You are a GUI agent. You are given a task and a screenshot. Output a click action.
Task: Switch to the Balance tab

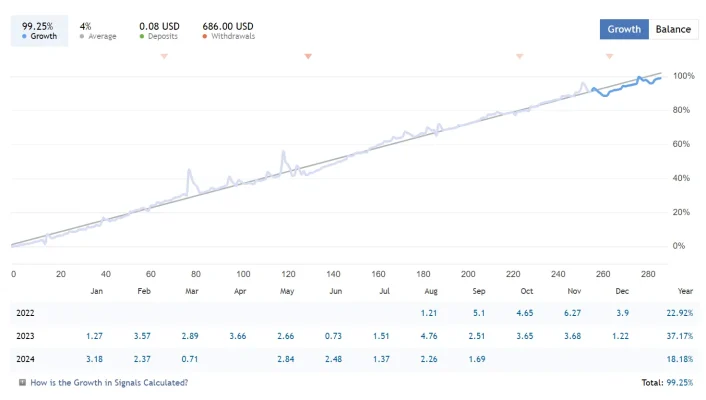673,29
